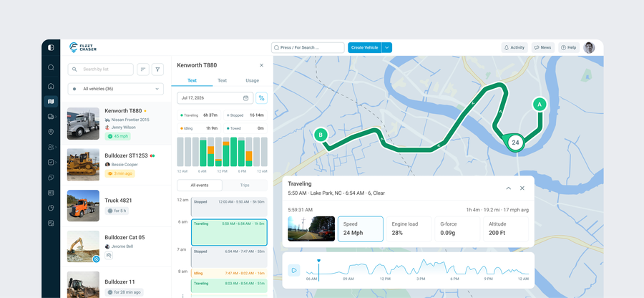Image resolution: width=644 pixels, height=298 pixels.
Task: Click the Create Vehicle button
Action: 365,48
